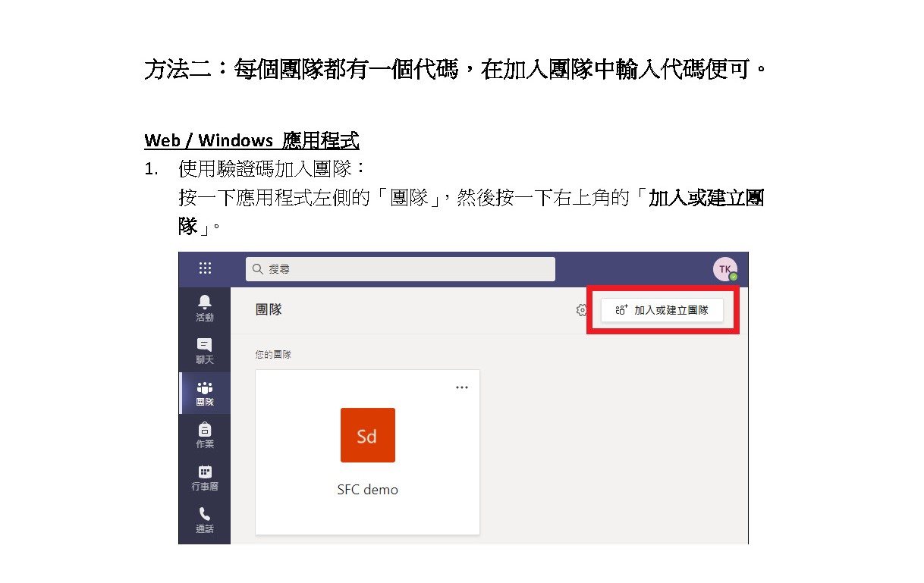
Task: Select the 團隊 teams sidebar icon
Action: [x=205, y=393]
